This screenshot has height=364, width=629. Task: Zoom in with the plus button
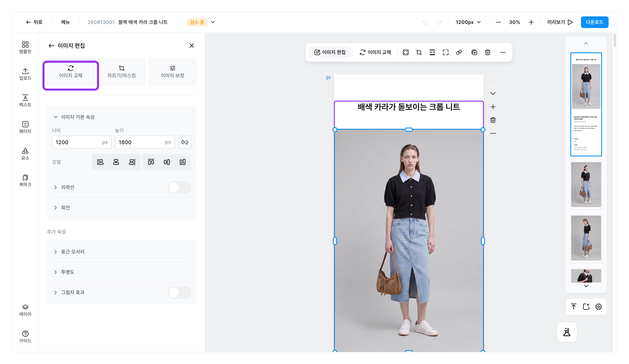click(531, 22)
